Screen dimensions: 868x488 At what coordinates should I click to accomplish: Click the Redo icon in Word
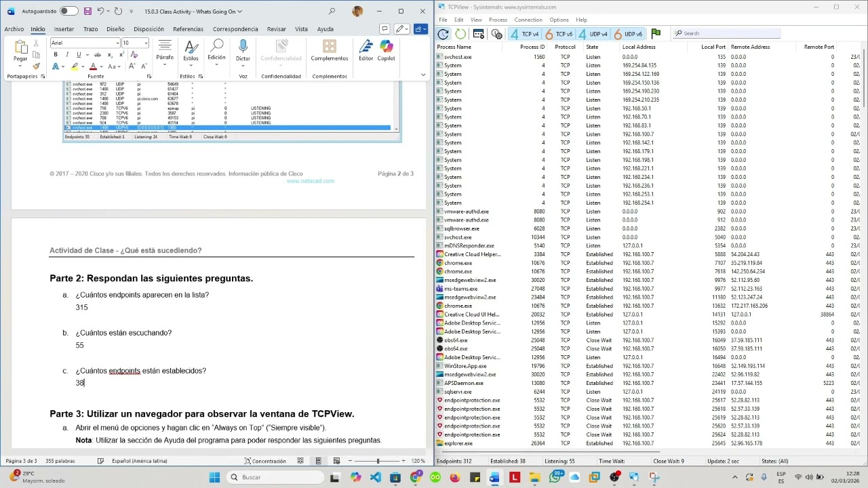118,12
